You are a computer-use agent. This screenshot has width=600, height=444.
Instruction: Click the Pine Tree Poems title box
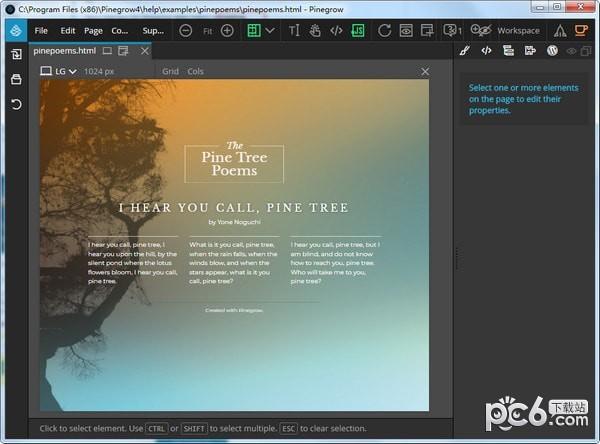(234, 163)
